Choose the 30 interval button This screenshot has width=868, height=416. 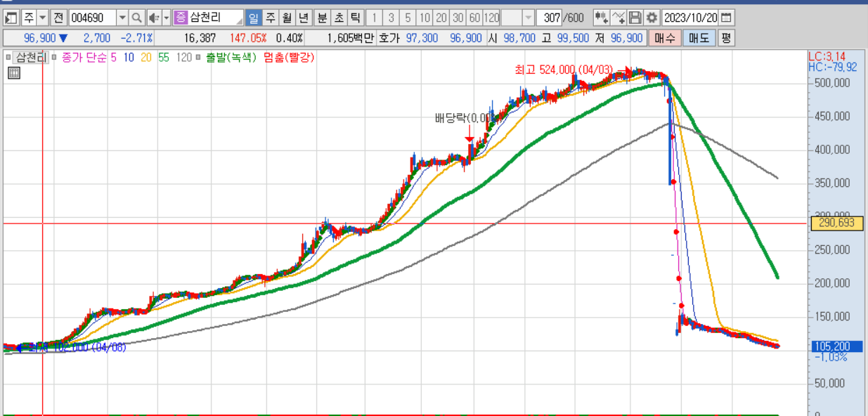(x=458, y=18)
